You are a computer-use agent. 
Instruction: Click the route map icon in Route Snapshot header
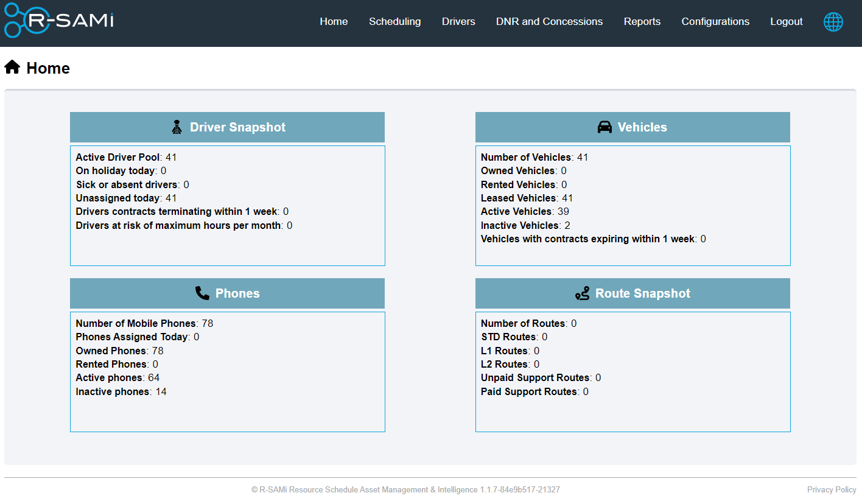(x=583, y=293)
